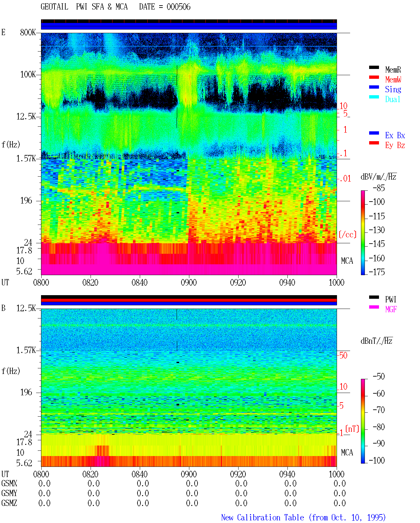Click the 0900 time label under E panel
The height and width of the screenshot is (523, 420).
(x=189, y=282)
